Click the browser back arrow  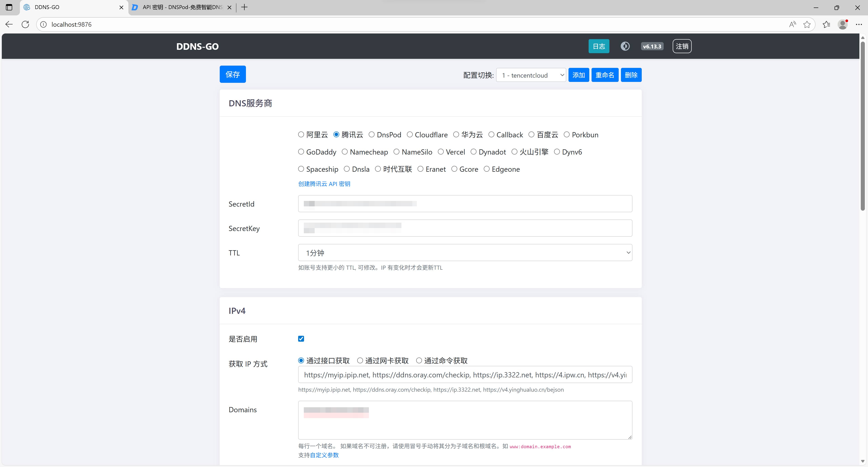(9, 24)
